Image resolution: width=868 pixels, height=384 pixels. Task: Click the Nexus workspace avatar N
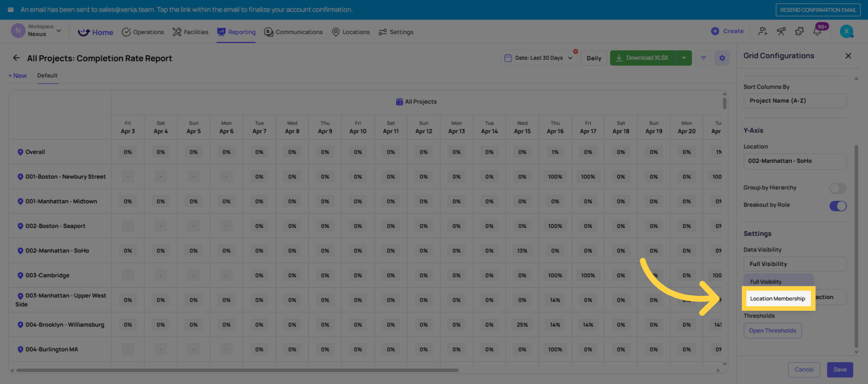[x=18, y=30]
